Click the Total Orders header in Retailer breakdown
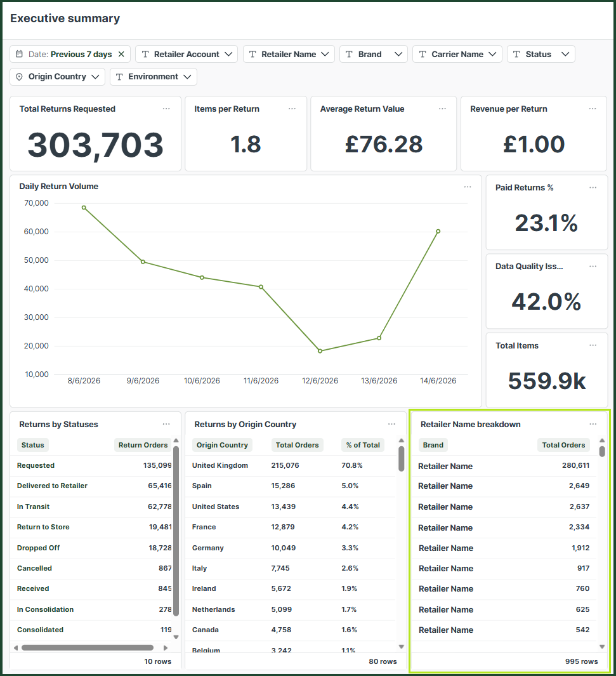The width and height of the screenshot is (616, 676). pyautogui.click(x=563, y=445)
